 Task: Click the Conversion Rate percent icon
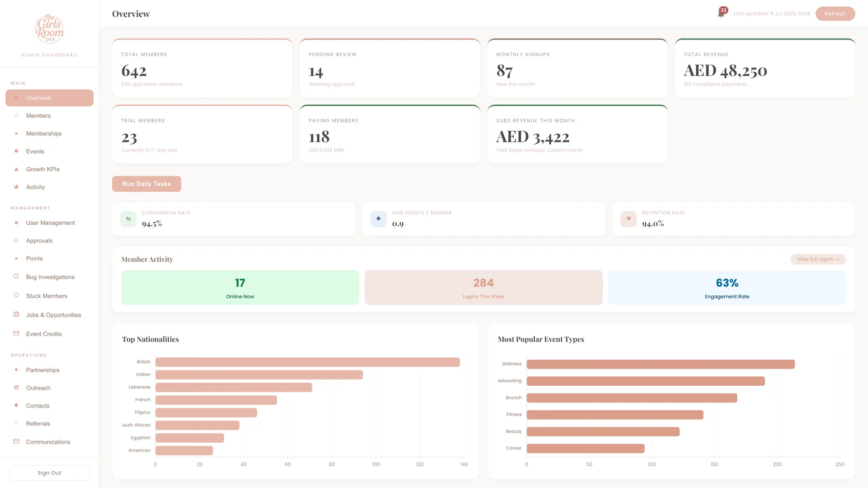tap(128, 219)
